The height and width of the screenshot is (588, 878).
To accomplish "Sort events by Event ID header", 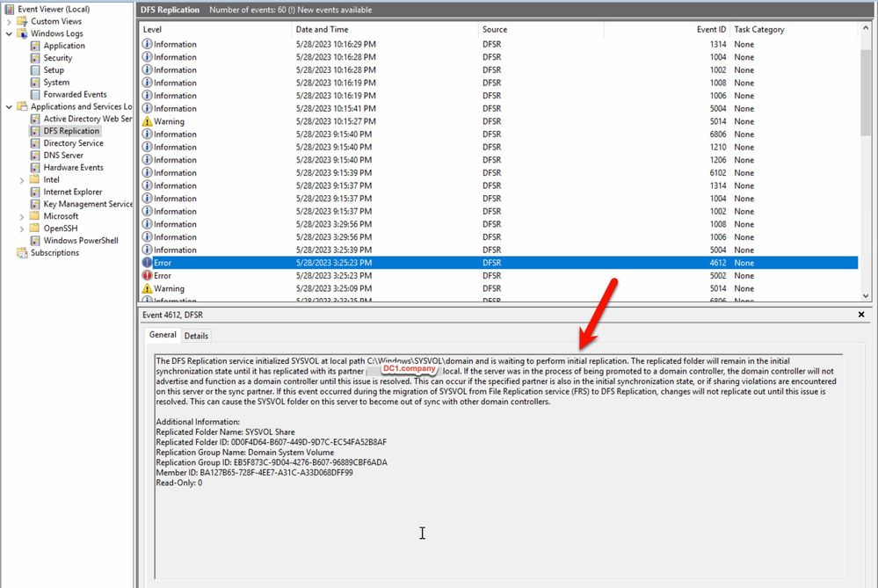I will click(x=667, y=30).
